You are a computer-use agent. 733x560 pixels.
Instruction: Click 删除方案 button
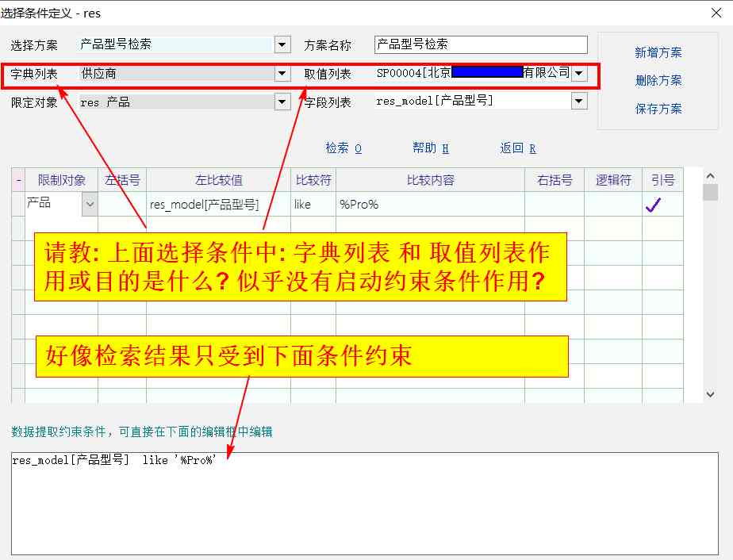[x=658, y=80]
